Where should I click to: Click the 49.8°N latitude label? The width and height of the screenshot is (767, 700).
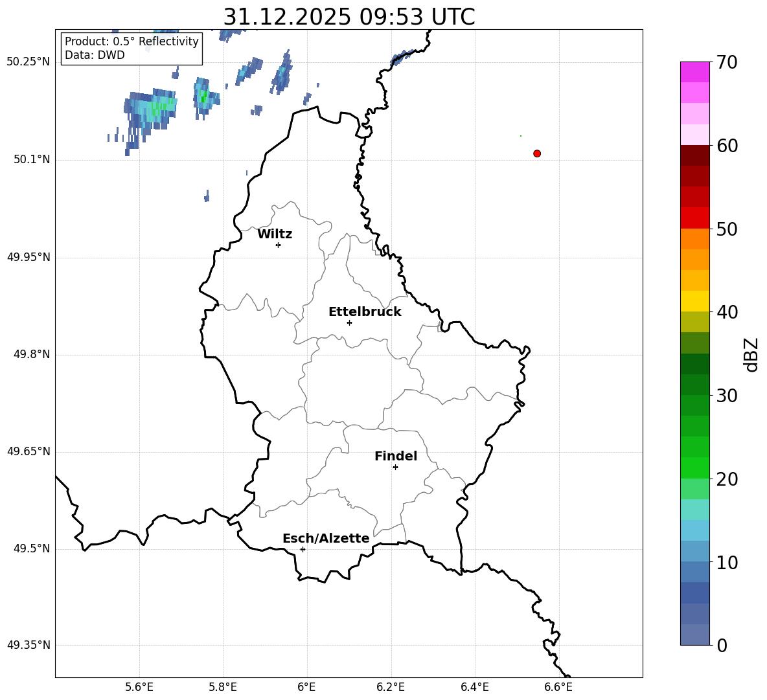click(x=32, y=354)
